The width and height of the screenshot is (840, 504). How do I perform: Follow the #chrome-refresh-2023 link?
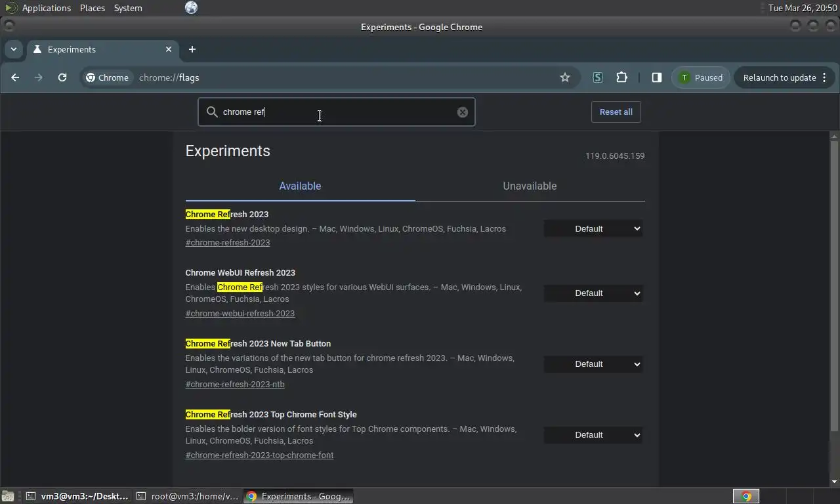[228, 243]
